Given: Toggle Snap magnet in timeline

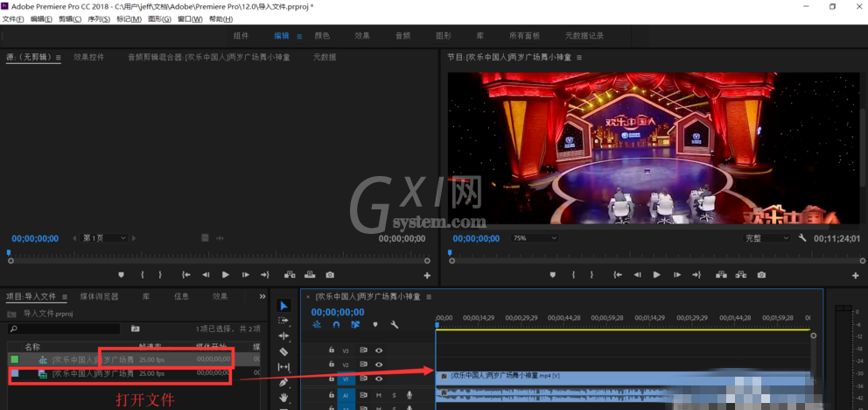Looking at the screenshot, I should coord(336,325).
